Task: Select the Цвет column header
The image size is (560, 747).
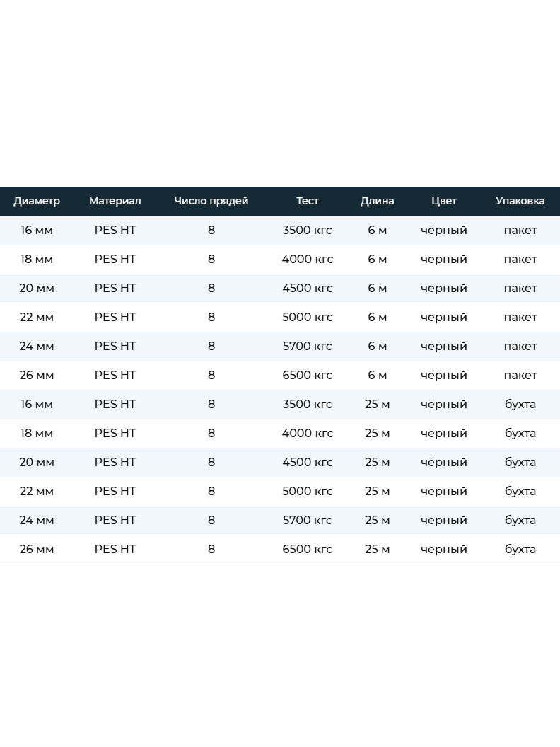Action: click(x=444, y=201)
